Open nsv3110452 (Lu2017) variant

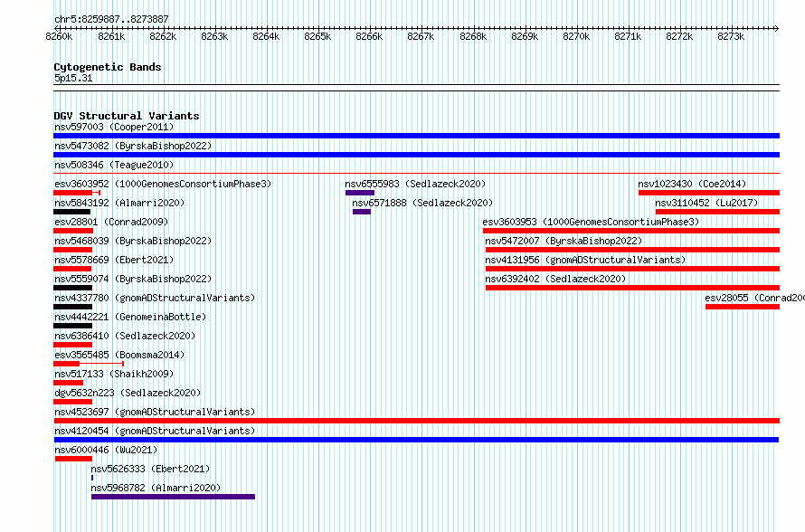click(706, 203)
